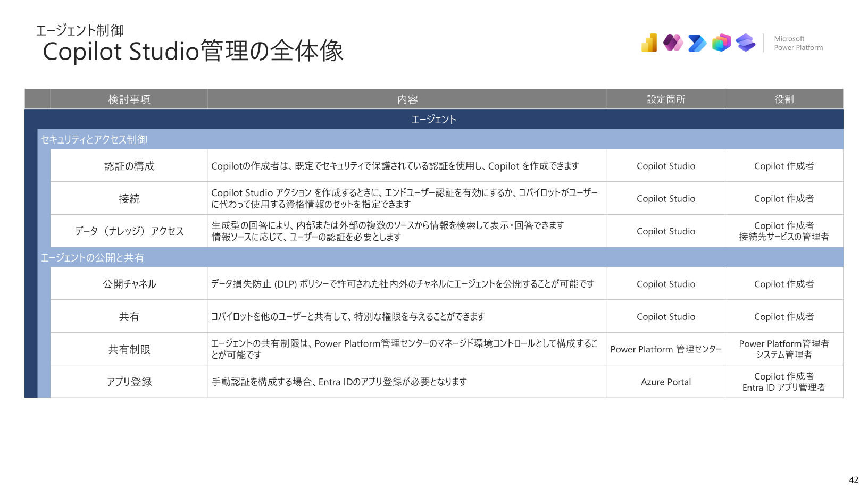
Task: Click 'Copilot Studio' location in the 共有 row
Action: coord(666,316)
